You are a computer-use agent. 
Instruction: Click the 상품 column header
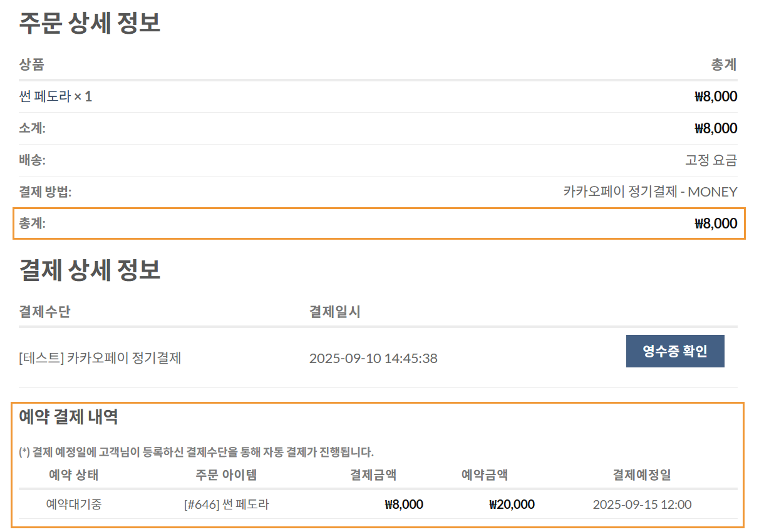tap(32, 64)
